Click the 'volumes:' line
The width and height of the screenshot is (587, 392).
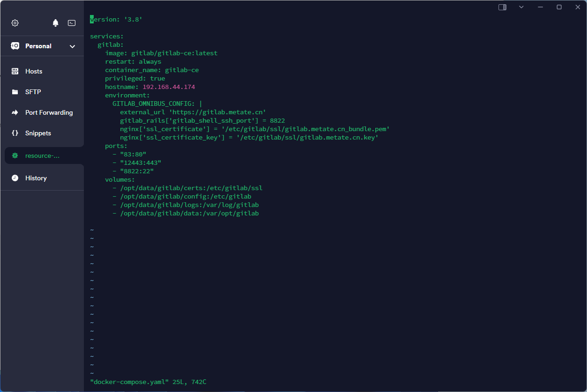pos(120,179)
